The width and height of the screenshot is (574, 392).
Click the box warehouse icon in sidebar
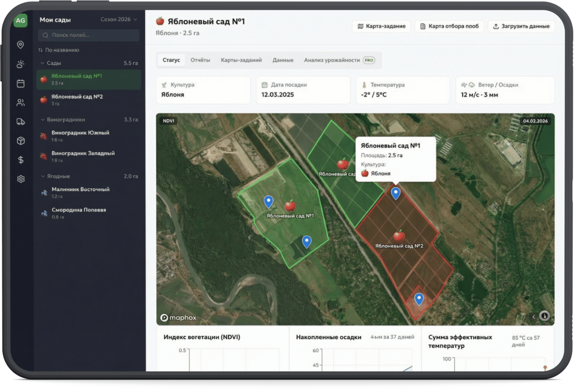pos(20,141)
